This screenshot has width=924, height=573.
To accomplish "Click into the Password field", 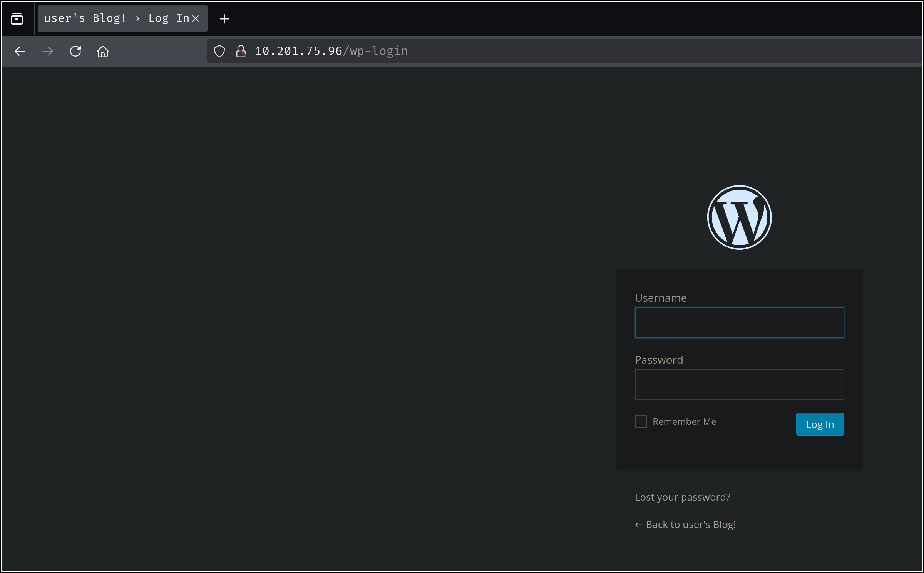I will pos(739,384).
